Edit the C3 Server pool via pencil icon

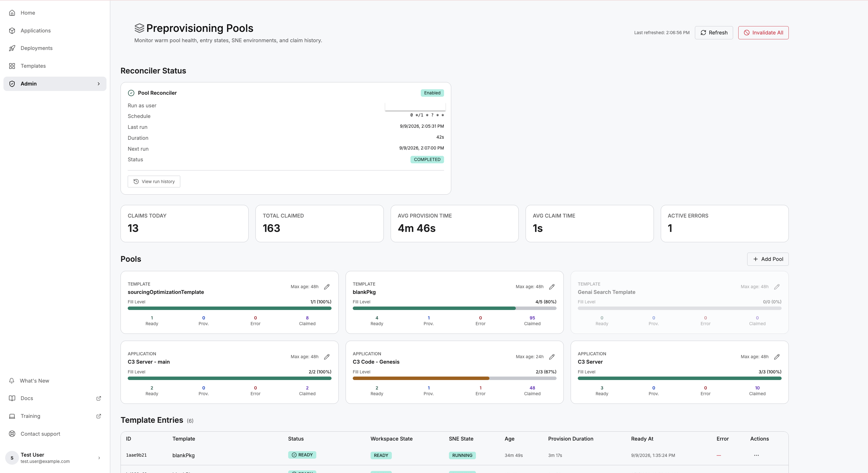click(777, 357)
